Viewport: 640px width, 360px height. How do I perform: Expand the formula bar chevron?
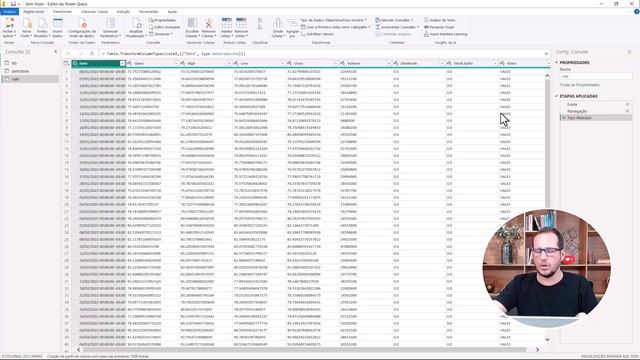pyautogui.click(x=546, y=53)
